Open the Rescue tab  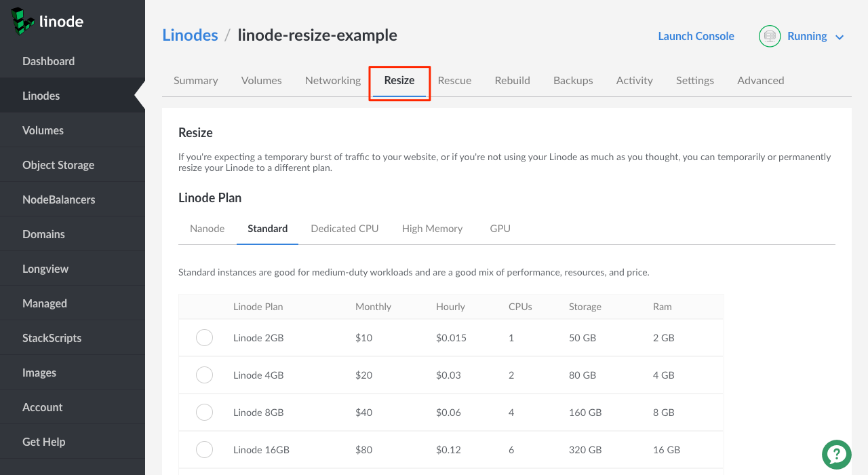click(454, 80)
